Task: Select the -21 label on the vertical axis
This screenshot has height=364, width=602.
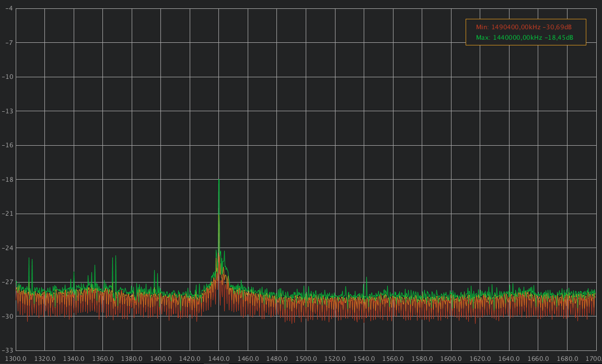Action: [x=7, y=214]
